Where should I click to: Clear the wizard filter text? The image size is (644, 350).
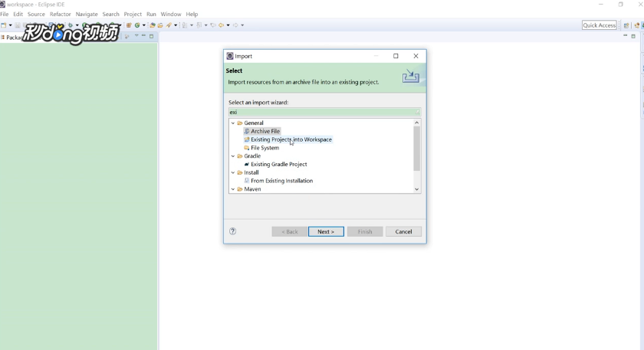click(x=418, y=112)
